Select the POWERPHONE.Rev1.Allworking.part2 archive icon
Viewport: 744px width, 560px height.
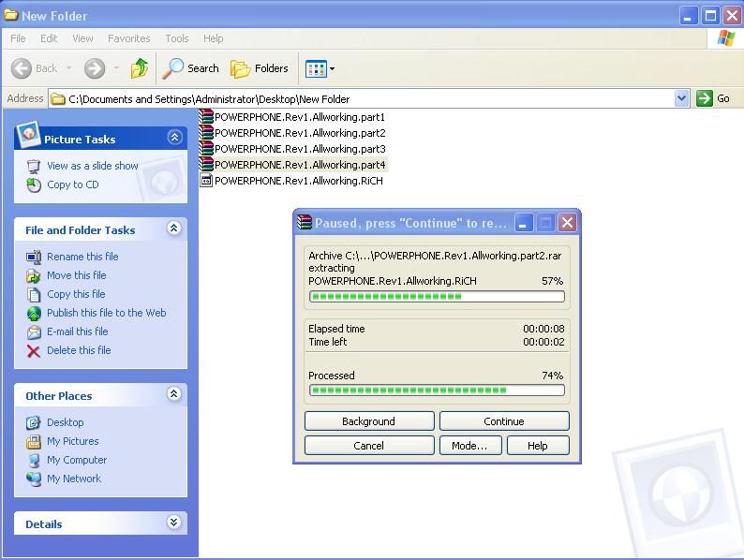click(x=206, y=133)
